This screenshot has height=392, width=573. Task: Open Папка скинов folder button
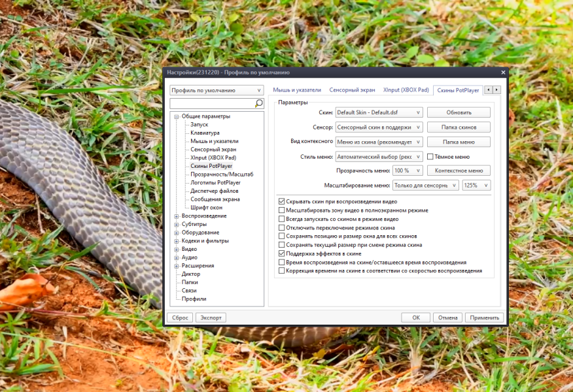459,127
